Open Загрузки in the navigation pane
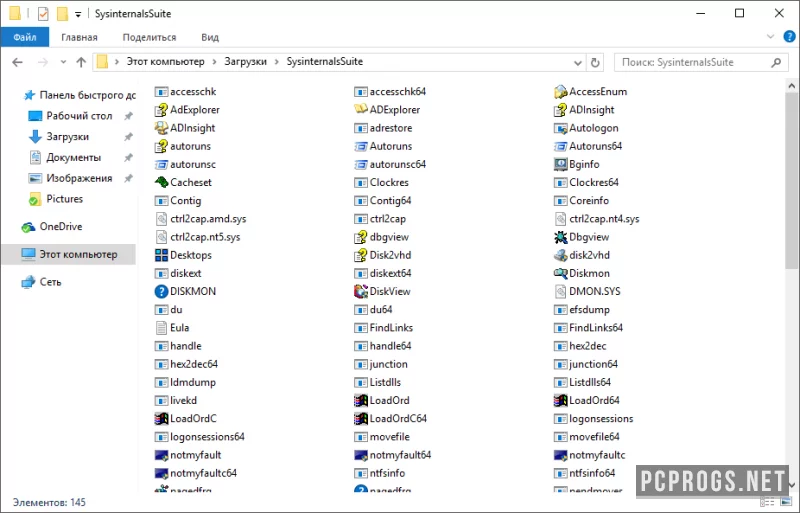 click(67, 137)
